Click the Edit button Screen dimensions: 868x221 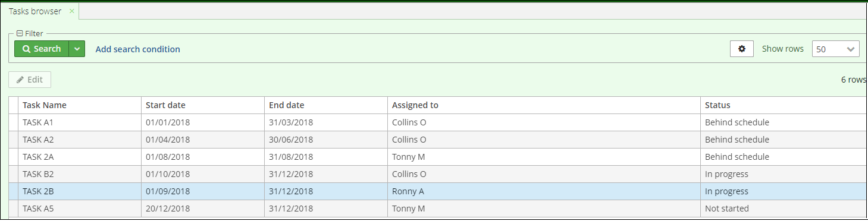pyautogui.click(x=30, y=80)
